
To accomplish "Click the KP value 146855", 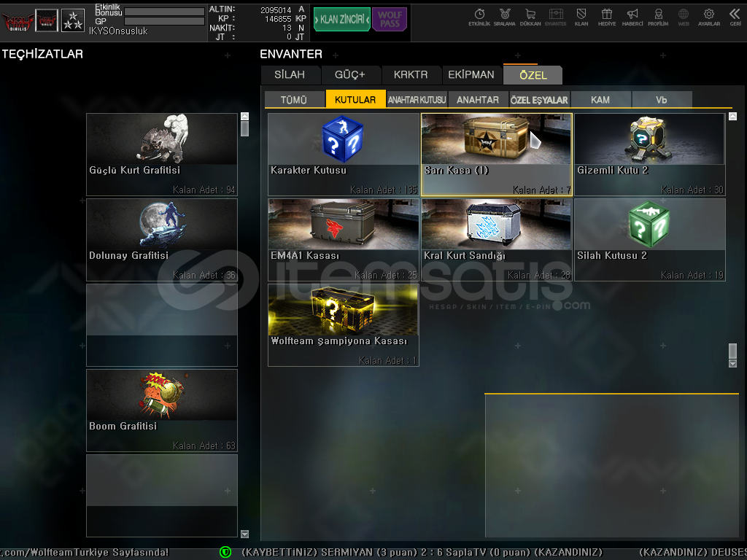I will [x=278, y=18].
